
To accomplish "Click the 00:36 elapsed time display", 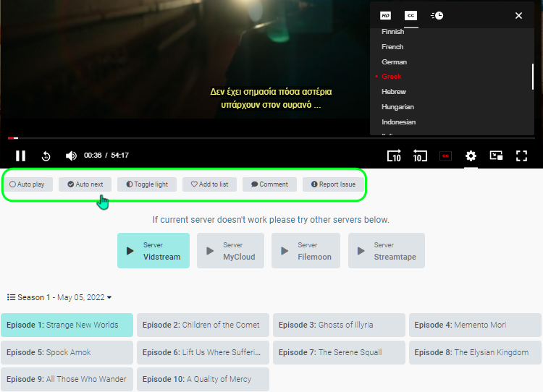I will (93, 155).
